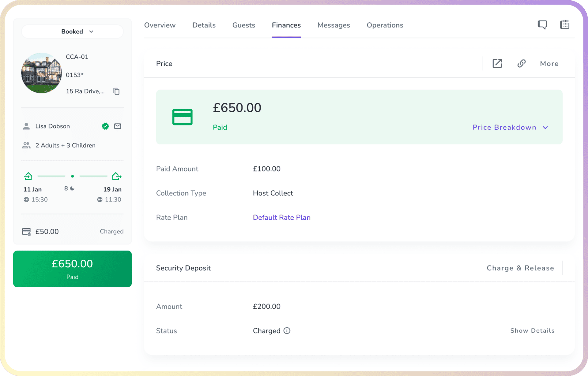Copy link using the chain icon
588x376 pixels.
(522, 64)
